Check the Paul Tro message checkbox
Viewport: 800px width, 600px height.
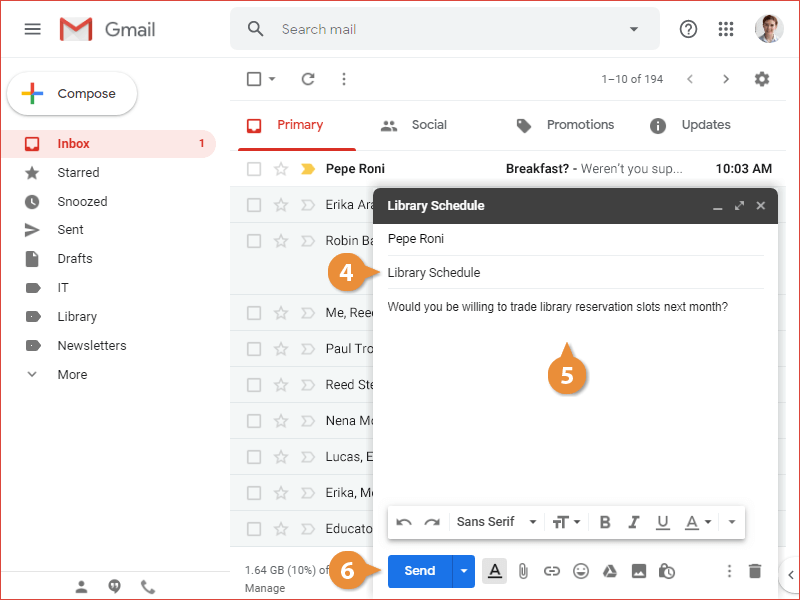254,349
